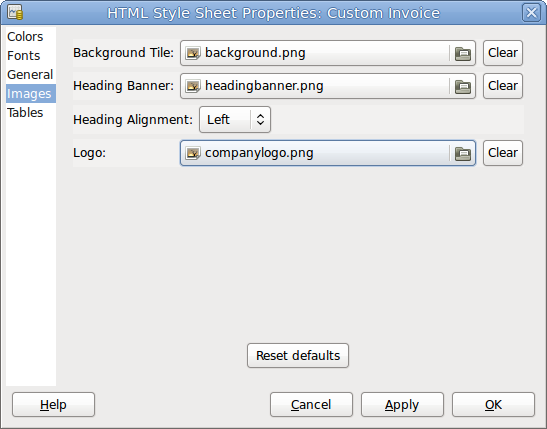
Task: Open folder browser for Logo file
Action: (463, 153)
